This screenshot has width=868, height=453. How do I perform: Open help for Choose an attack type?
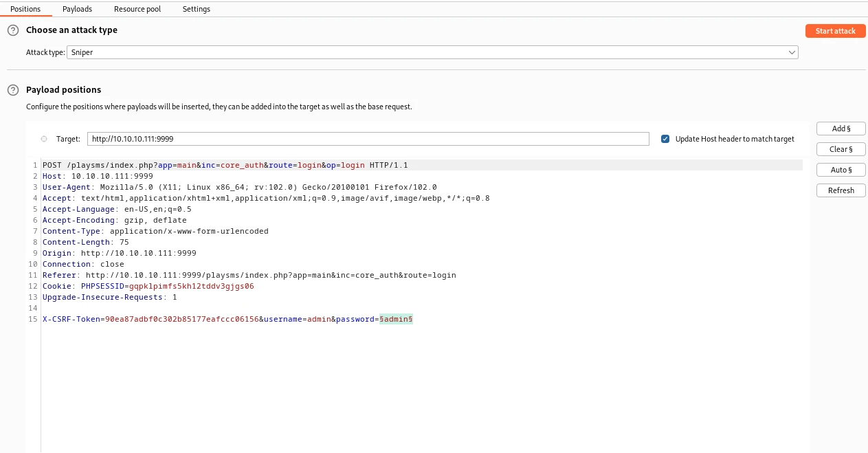(12, 30)
